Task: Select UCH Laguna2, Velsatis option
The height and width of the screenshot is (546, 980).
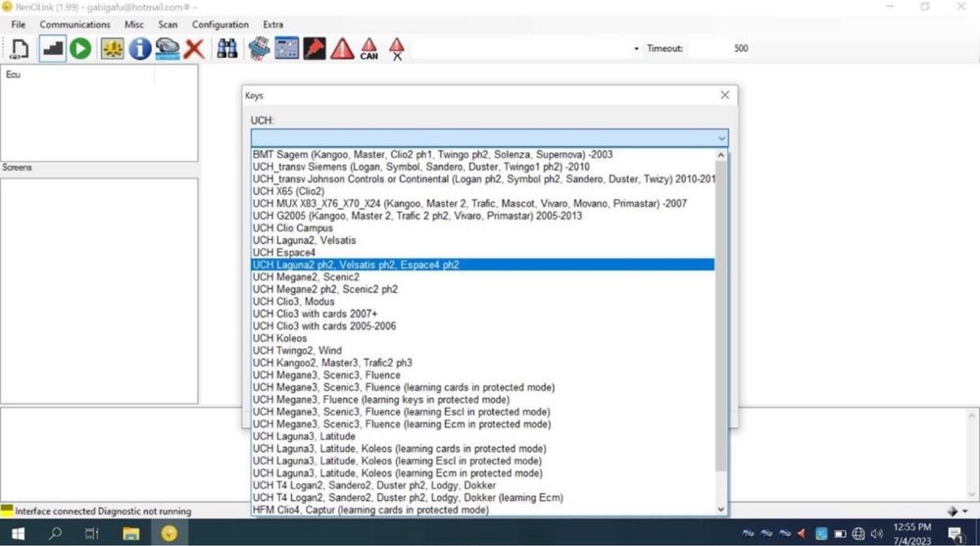Action: 482,240
